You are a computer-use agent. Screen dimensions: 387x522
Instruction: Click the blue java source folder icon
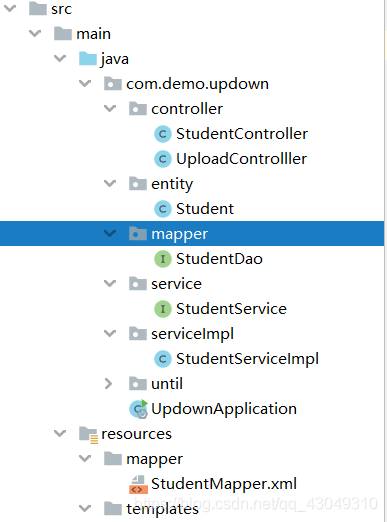point(88,59)
